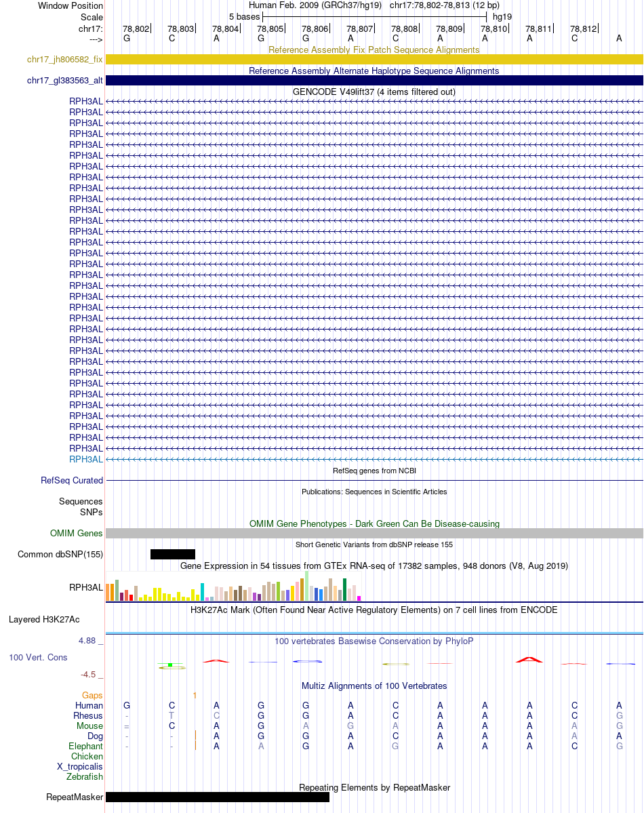The width and height of the screenshot is (644, 813).
Task: Click the SNPs track label
Action: (92, 512)
